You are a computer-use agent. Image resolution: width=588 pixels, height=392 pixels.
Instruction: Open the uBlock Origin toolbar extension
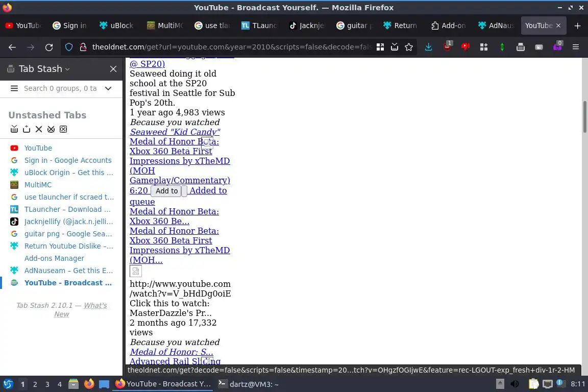pos(447,47)
